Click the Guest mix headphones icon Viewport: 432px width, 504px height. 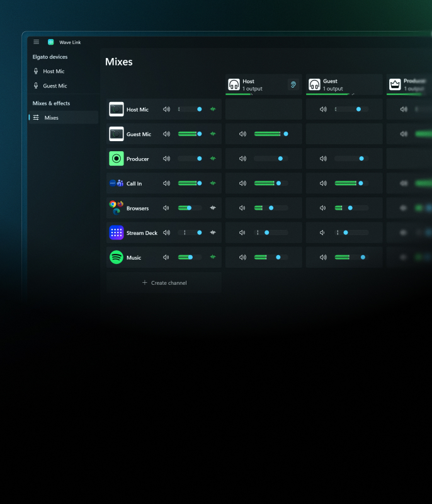tap(314, 84)
